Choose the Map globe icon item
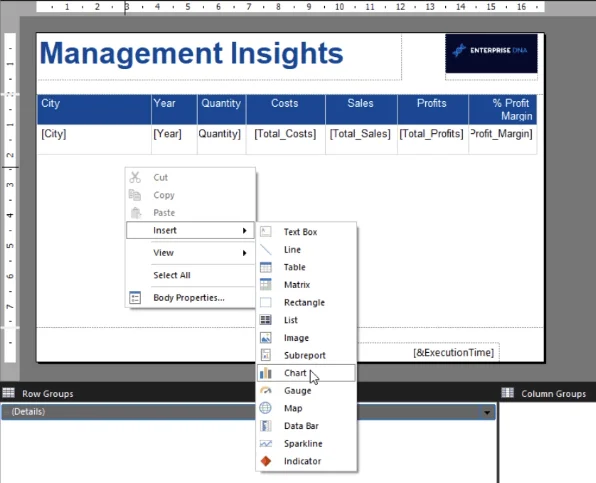 266,408
